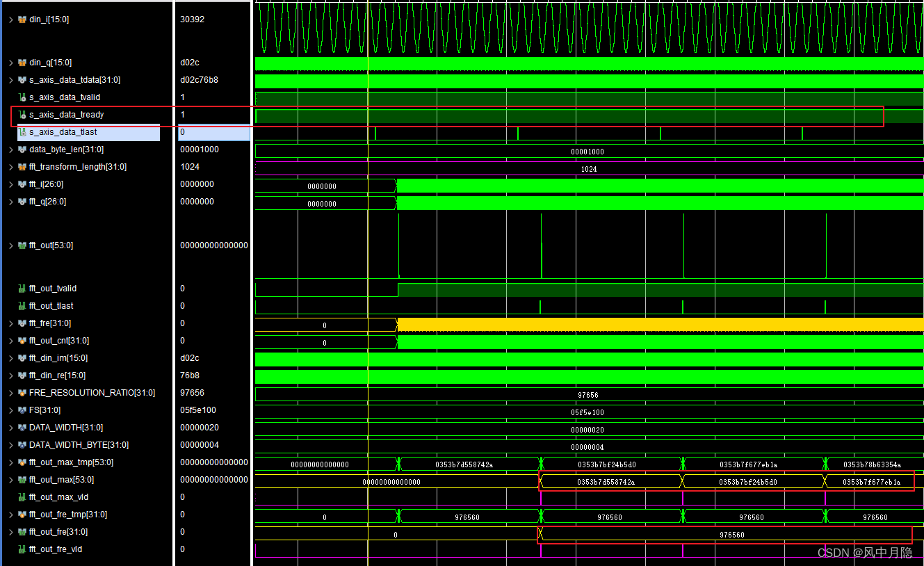The width and height of the screenshot is (924, 566).
Task: Click the bus icon beside fft_transform_length[31:0]
Action: click(22, 167)
